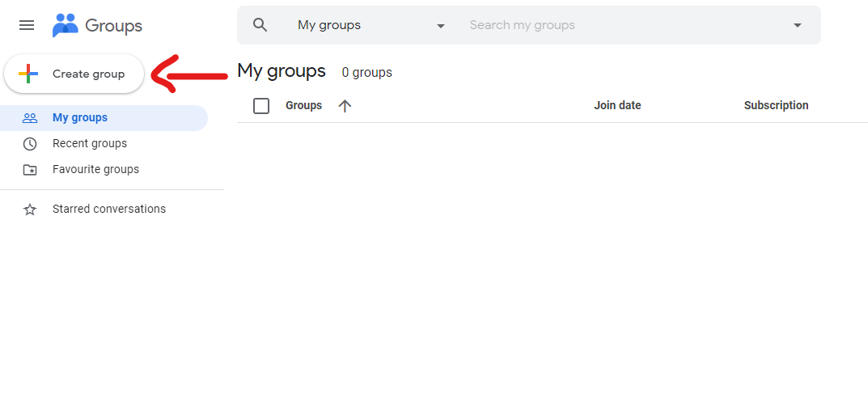Click the Subscription column header

[776, 106]
